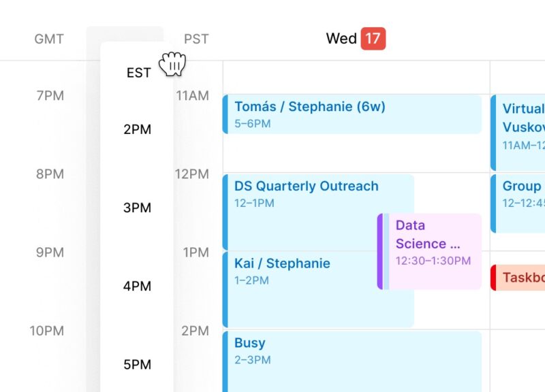Select the GMT timezone column header

pyautogui.click(x=48, y=39)
